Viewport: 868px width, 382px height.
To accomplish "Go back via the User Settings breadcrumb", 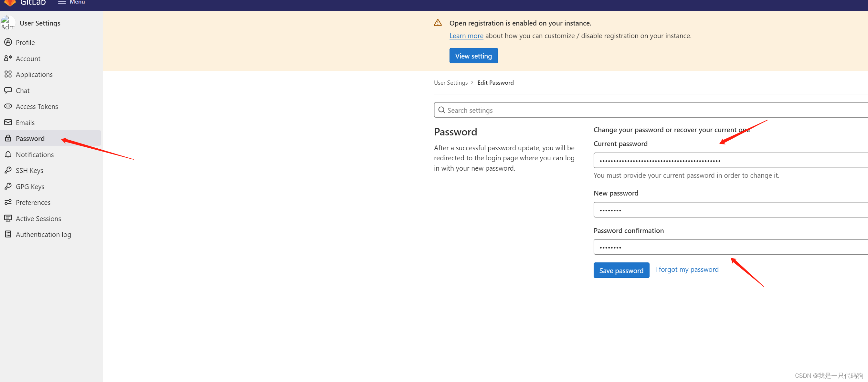I will coord(451,82).
